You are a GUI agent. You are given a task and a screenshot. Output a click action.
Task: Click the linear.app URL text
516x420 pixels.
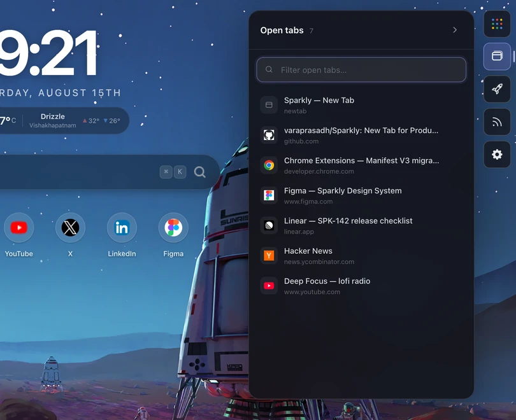pos(299,232)
